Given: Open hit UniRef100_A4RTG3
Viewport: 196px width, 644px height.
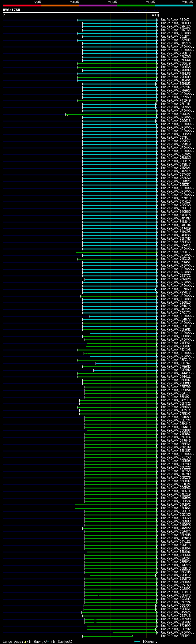Looking at the screenshot, I should (176, 30).
